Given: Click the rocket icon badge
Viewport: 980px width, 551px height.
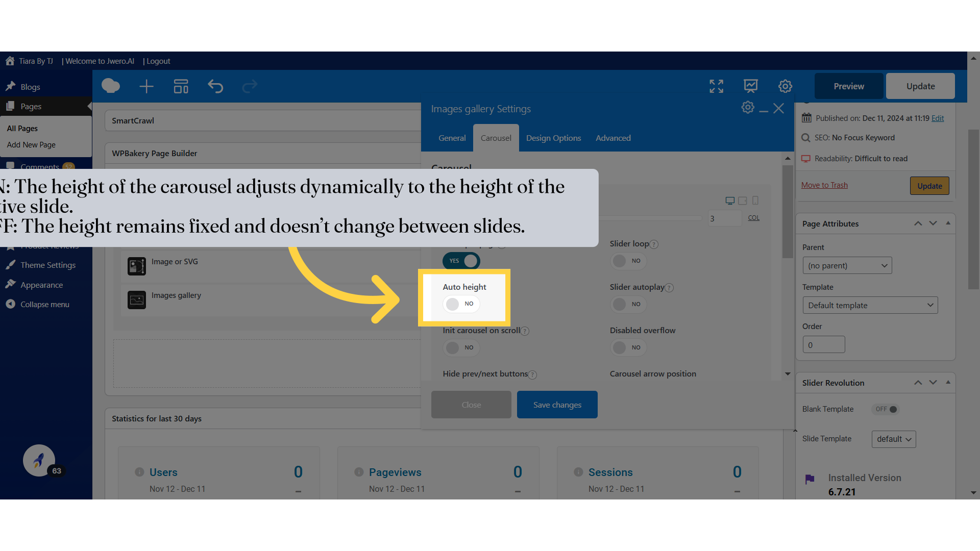Looking at the screenshot, I should click(x=39, y=460).
